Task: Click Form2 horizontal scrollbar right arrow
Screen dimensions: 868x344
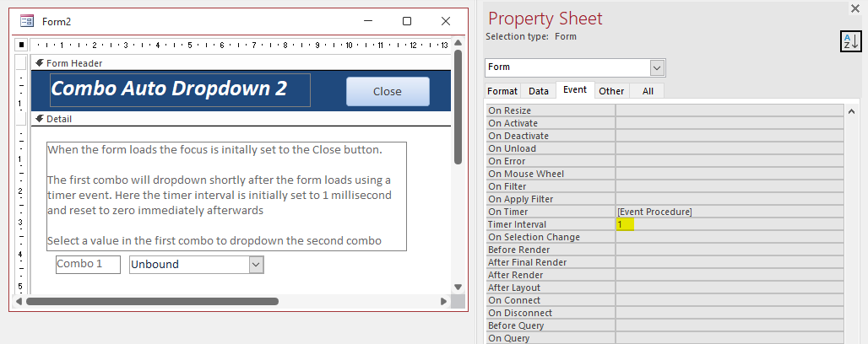Action: point(443,301)
